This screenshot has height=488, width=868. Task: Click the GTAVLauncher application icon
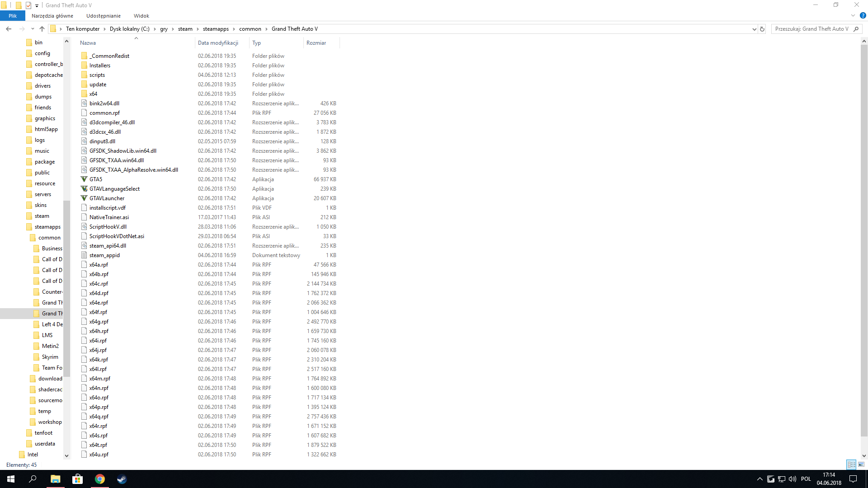click(x=84, y=198)
